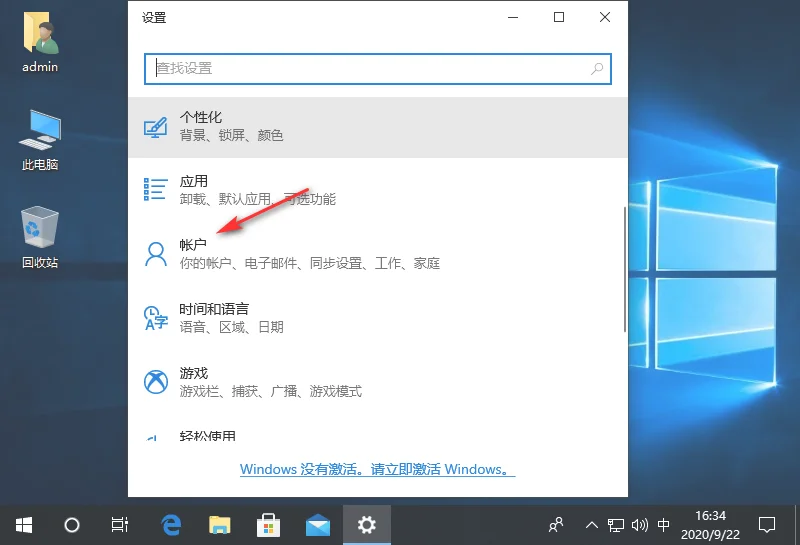Click Show desktop sliver at taskbar end
This screenshot has height=545, width=800.
click(x=797, y=525)
